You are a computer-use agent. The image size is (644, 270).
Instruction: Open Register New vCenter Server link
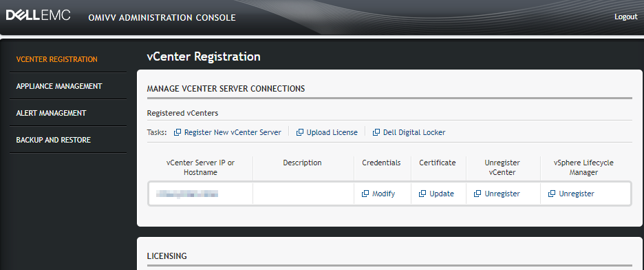point(233,132)
